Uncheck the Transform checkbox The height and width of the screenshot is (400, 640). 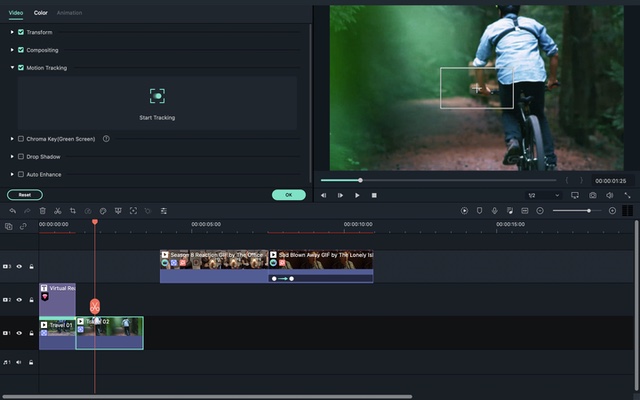point(21,32)
